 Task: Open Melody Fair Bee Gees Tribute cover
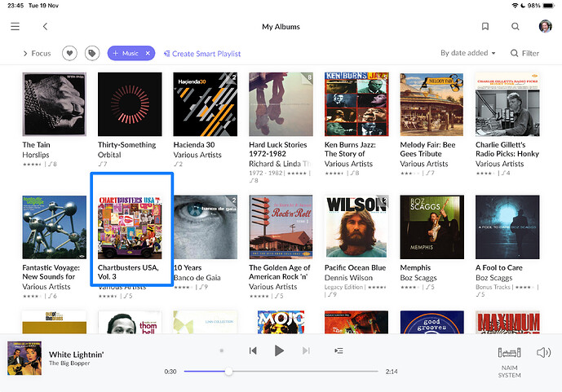click(431, 104)
